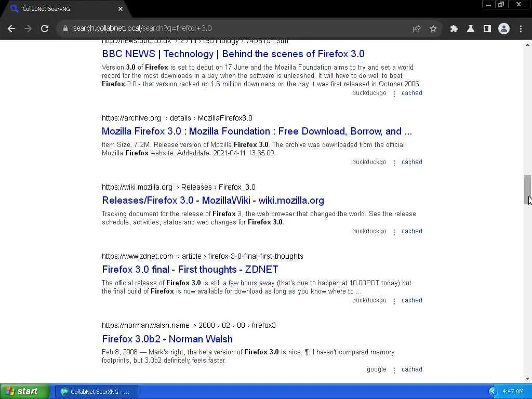Screen dimensions: 532x399
Task: Open the options dots for MozillaWiki result
Action: pyautogui.click(x=394, y=232)
